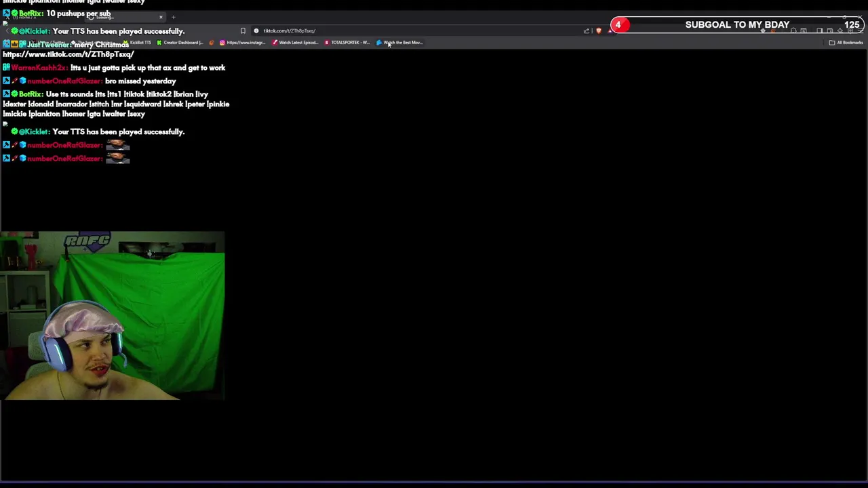The width and height of the screenshot is (868, 488).
Task: Click JustTweener's 'merry Christmas' message
Action: tap(102, 45)
